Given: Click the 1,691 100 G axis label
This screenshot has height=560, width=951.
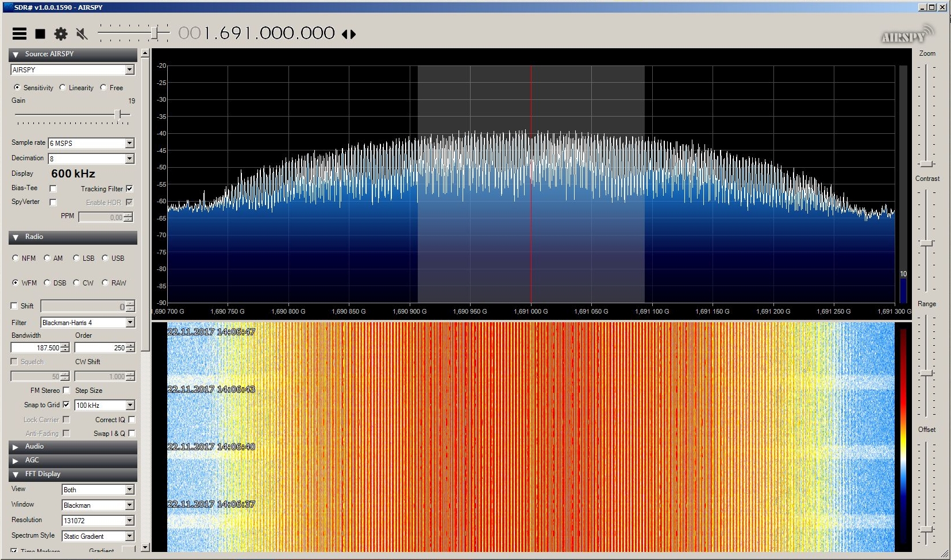Looking at the screenshot, I should 652,311.
